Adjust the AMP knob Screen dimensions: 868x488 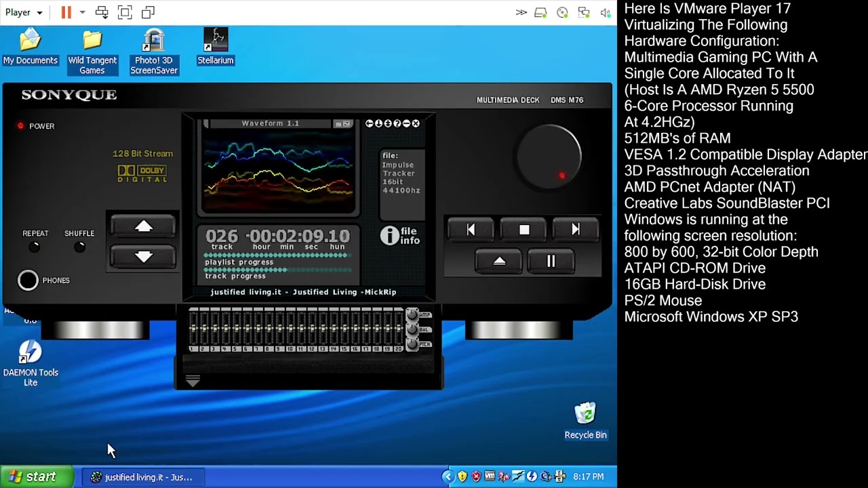(412, 315)
